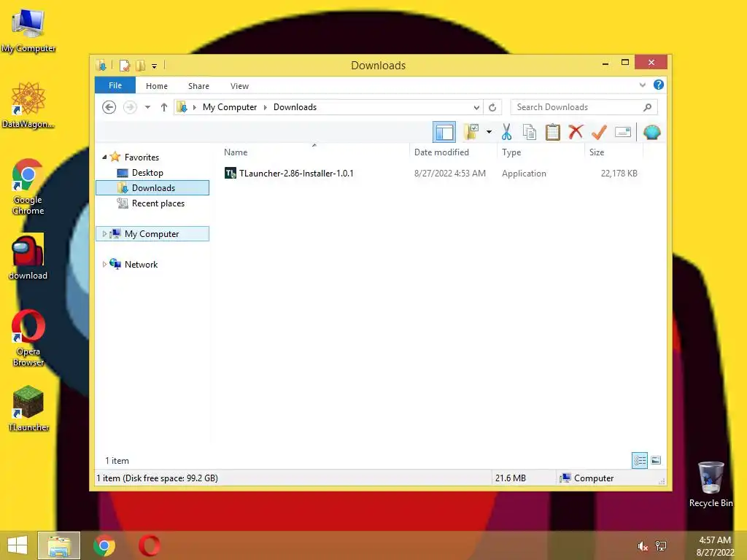Open the View ribbon tab
Viewport: 747px width, 560px height.
[x=239, y=86]
